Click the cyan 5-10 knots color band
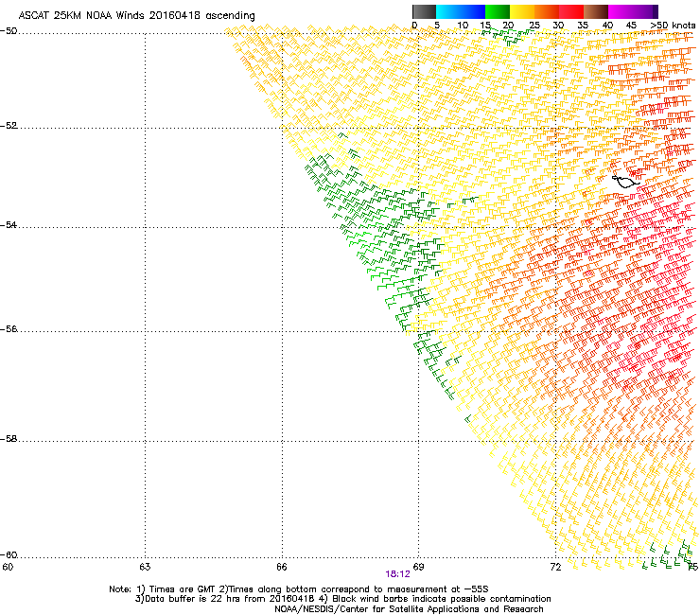The image size is (700, 615). coord(448,11)
